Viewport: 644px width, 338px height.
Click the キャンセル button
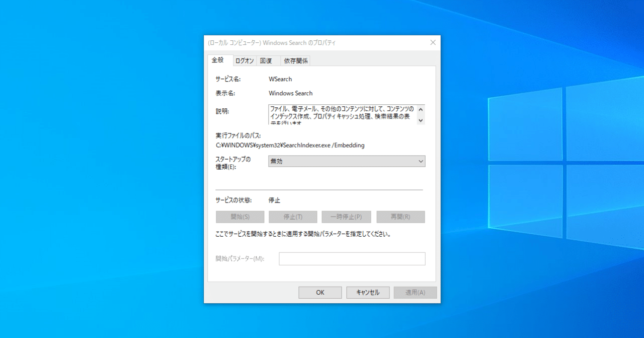368,293
